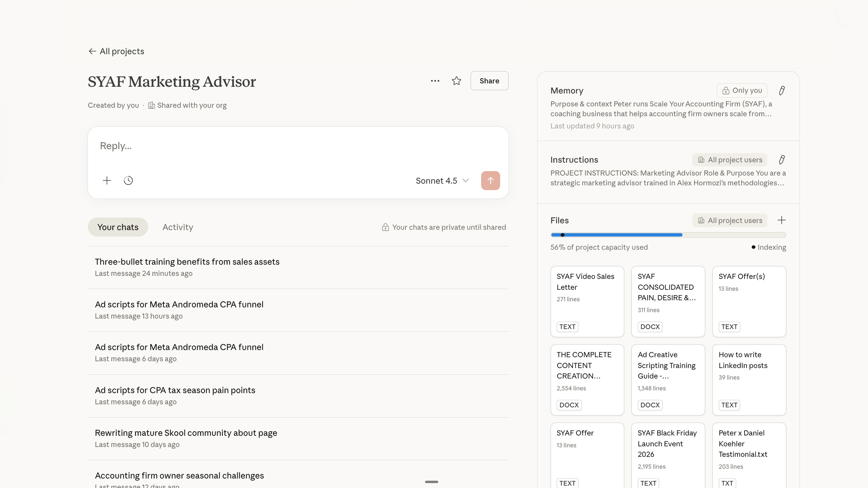Screen dimensions: 868x488
Task: Click the back arrow to All projects
Action: (x=92, y=51)
